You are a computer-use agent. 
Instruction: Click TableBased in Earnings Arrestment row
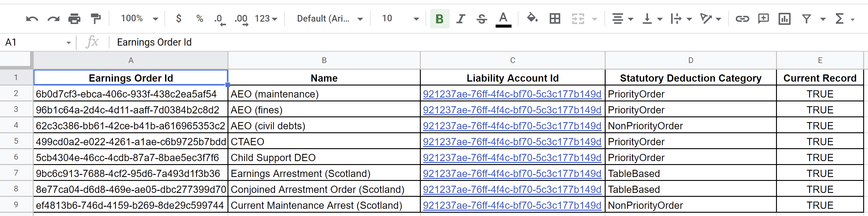(691, 173)
